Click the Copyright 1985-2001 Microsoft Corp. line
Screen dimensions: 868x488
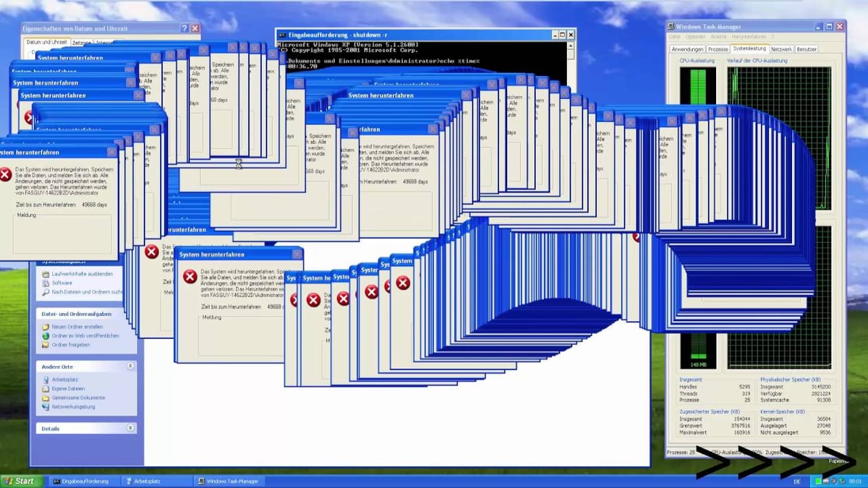point(348,51)
